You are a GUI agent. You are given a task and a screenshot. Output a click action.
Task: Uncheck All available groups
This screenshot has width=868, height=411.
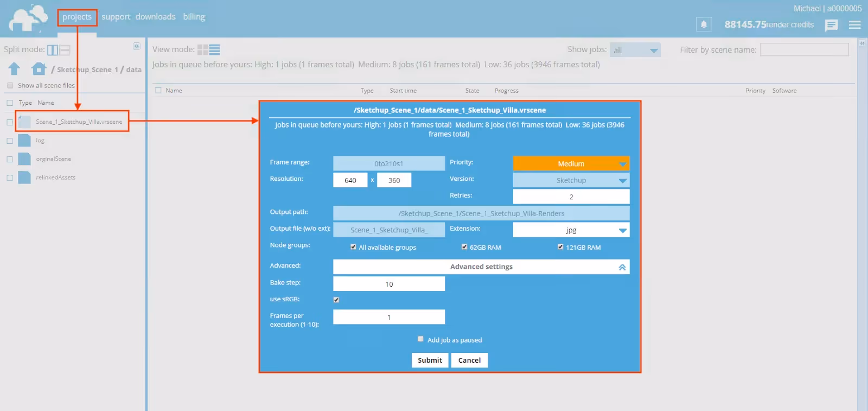(x=353, y=246)
